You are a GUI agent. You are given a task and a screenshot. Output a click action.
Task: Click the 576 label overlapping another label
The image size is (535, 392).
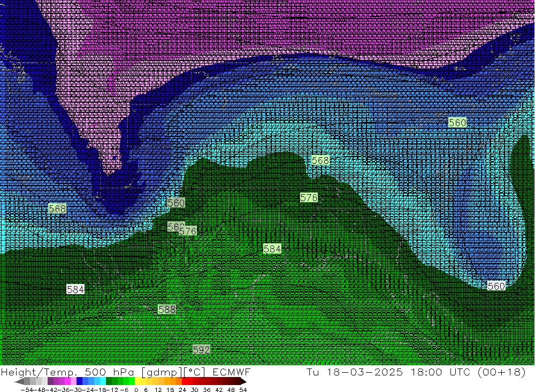pos(188,231)
